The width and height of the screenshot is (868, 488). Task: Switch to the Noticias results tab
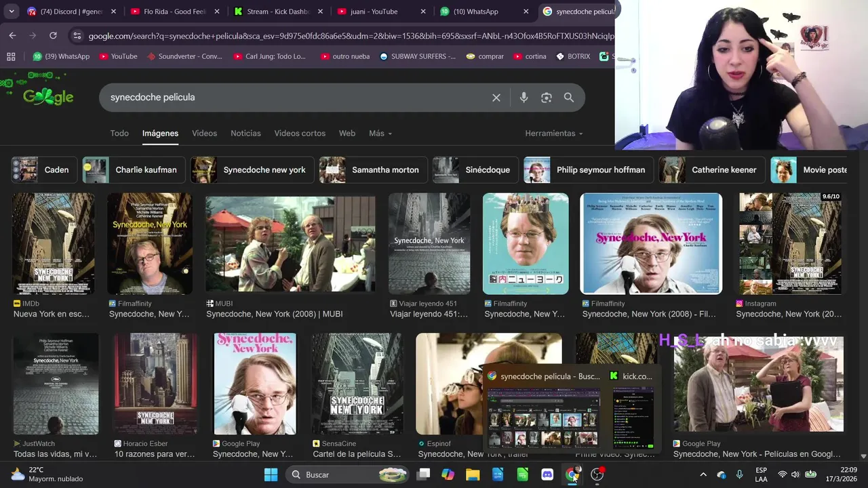pyautogui.click(x=245, y=134)
